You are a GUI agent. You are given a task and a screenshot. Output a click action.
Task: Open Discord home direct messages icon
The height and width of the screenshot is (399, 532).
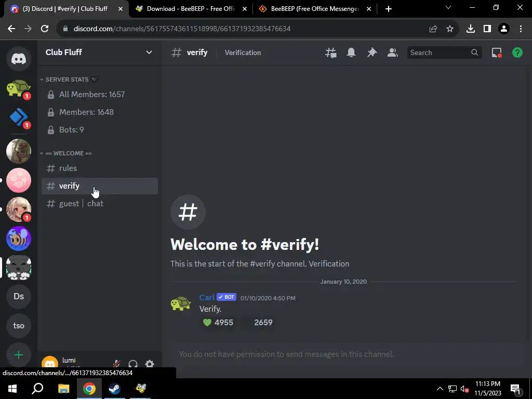(x=19, y=59)
